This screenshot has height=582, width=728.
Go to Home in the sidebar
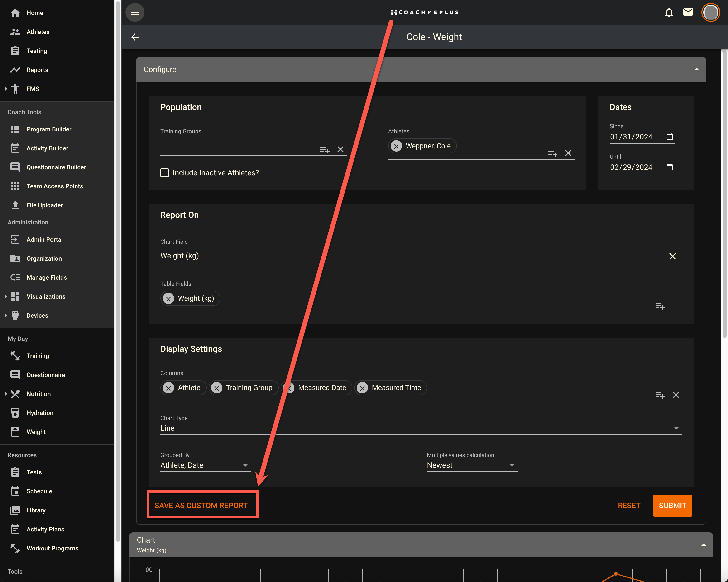57,13
